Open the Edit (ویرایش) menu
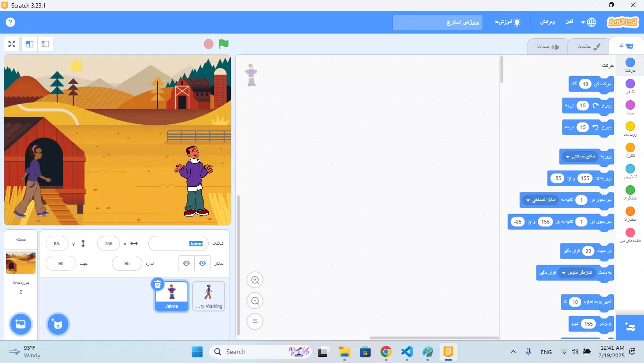This screenshot has width=644, height=363. [x=548, y=22]
